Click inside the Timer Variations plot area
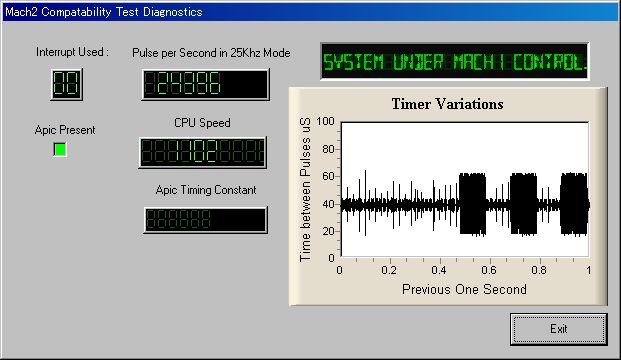 point(465,189)
